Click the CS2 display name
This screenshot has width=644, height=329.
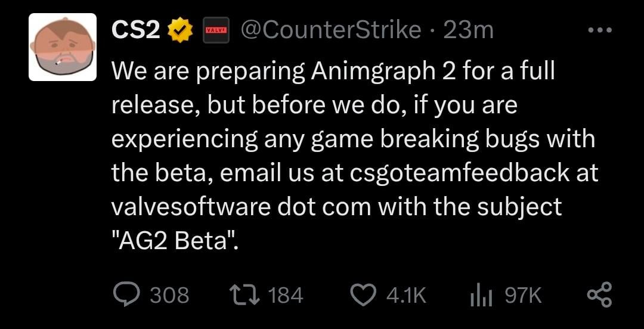point(136,30)
